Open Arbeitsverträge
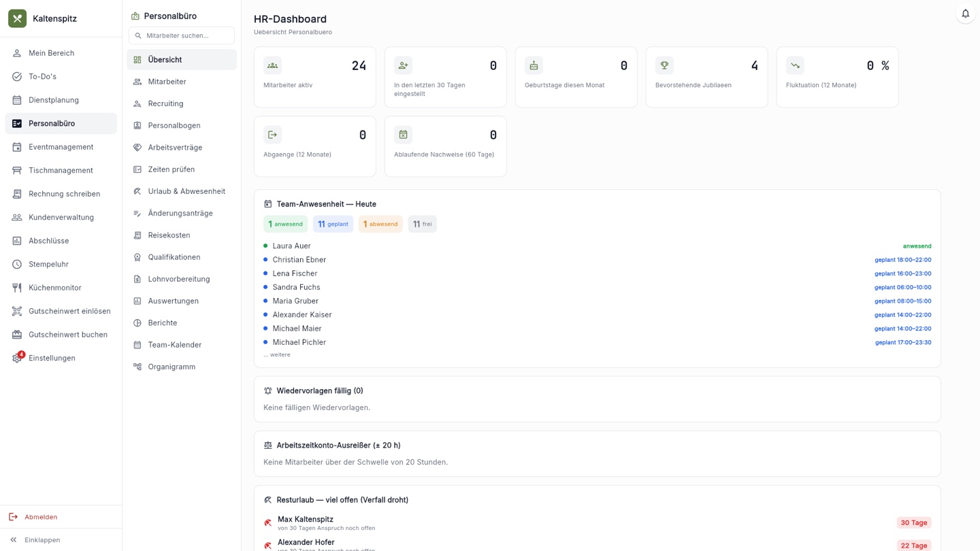This screenshot has height=551, width=980. click(182, 148)
